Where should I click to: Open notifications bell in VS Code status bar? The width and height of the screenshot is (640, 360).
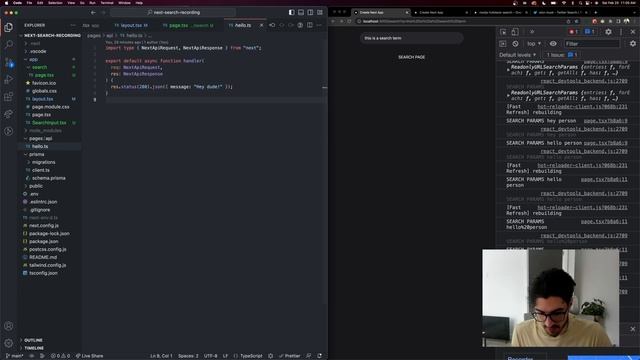(319, 356)
